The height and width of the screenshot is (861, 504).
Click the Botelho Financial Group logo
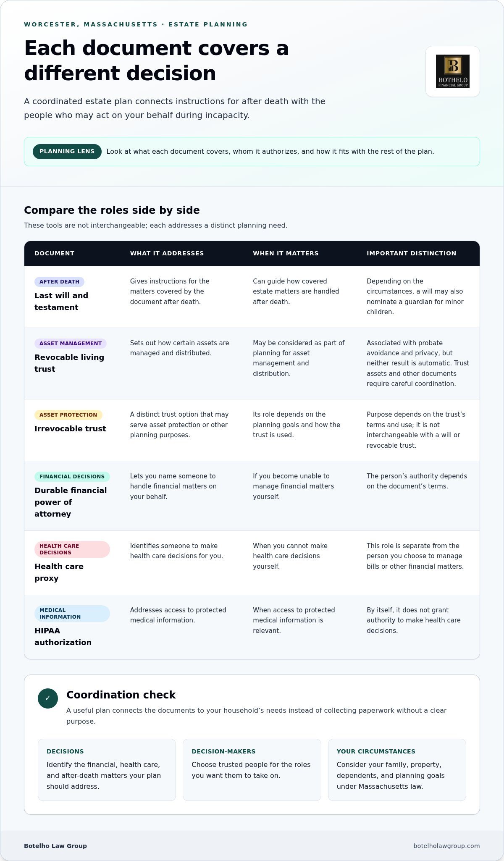pyautogui.click(x=453, y=71)
